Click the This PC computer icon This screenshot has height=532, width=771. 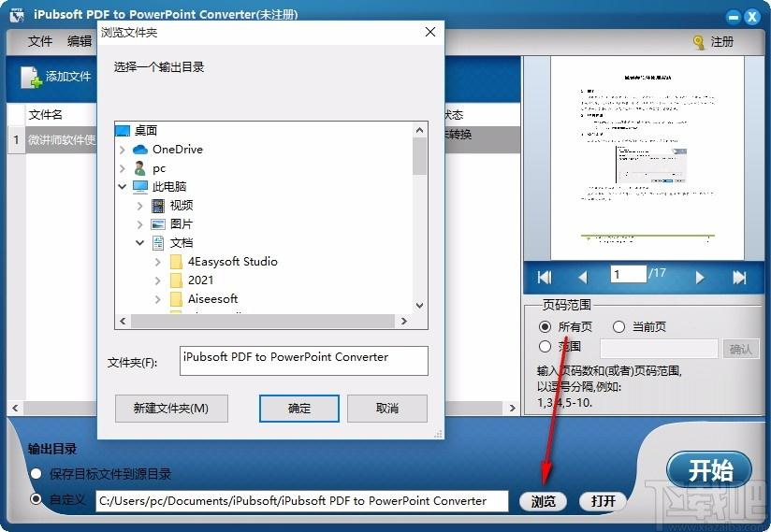tap(140, 187)
